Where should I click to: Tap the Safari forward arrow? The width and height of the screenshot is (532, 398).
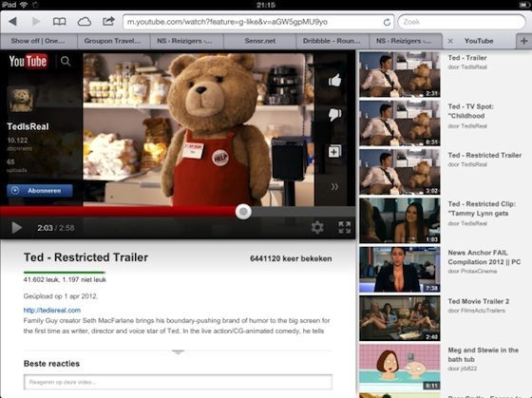(36, 22)
